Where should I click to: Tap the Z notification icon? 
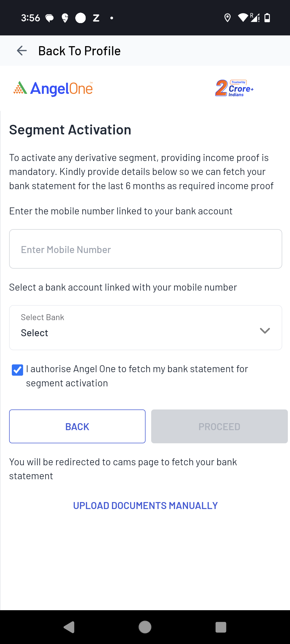coord(96,18)
